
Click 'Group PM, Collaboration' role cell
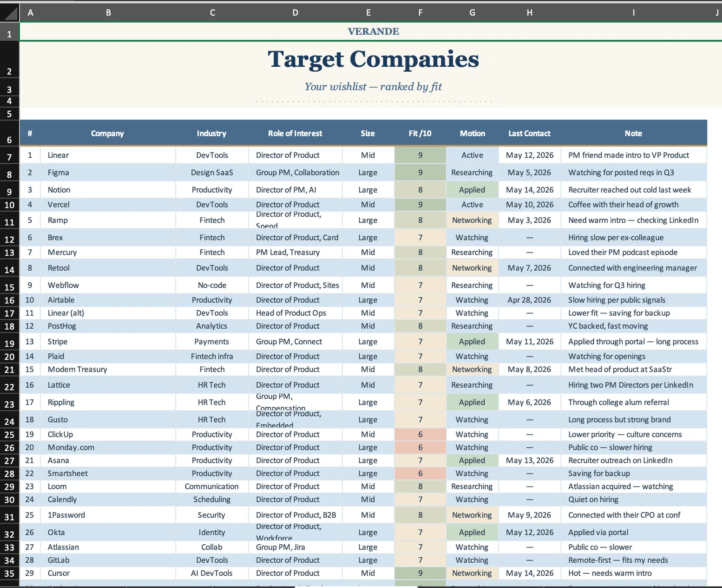(x=295, y=172)
